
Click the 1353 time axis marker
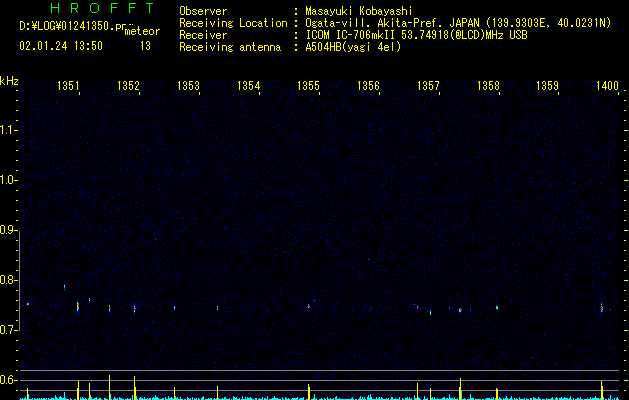click(x=188, y=85)
